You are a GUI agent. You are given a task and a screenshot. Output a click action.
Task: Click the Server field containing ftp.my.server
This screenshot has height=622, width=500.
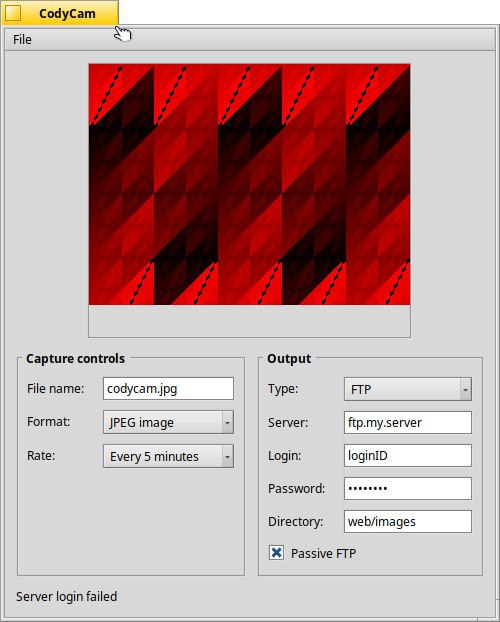coord(408,422)
